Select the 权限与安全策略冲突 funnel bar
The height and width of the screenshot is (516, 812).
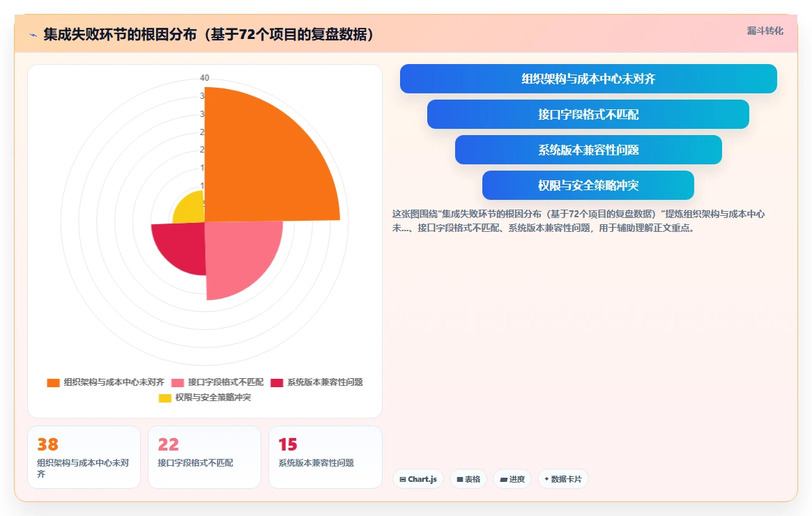pos(588,185)
